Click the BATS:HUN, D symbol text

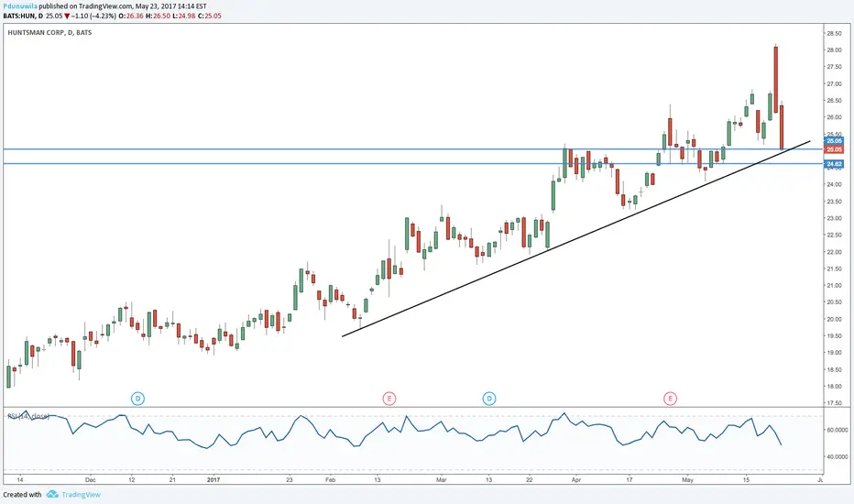tap(23, 16)
